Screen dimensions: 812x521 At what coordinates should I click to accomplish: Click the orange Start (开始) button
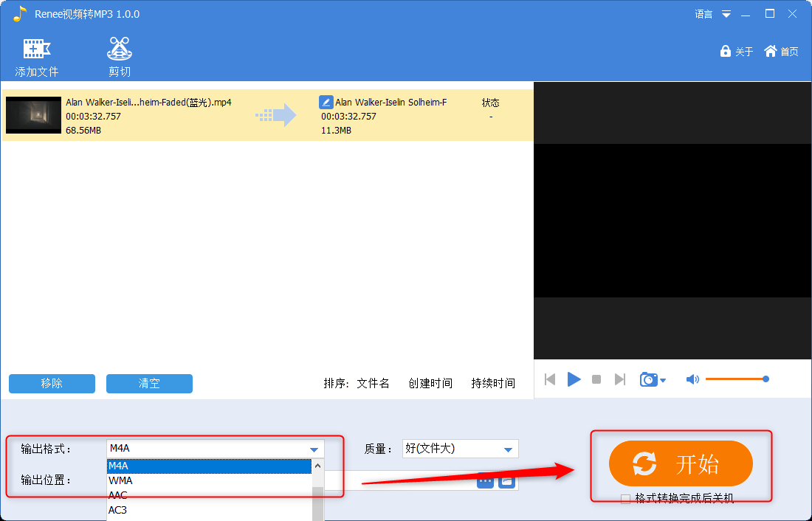(681, 463)
